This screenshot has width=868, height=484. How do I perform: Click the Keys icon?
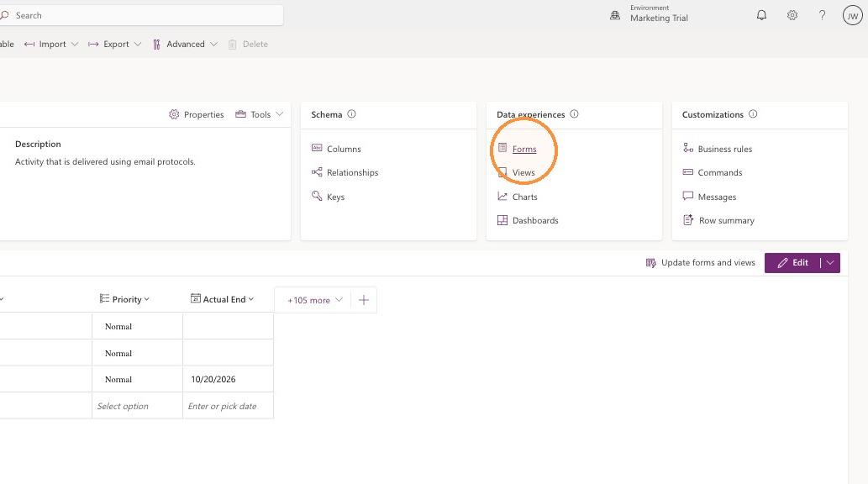point(317,196)
